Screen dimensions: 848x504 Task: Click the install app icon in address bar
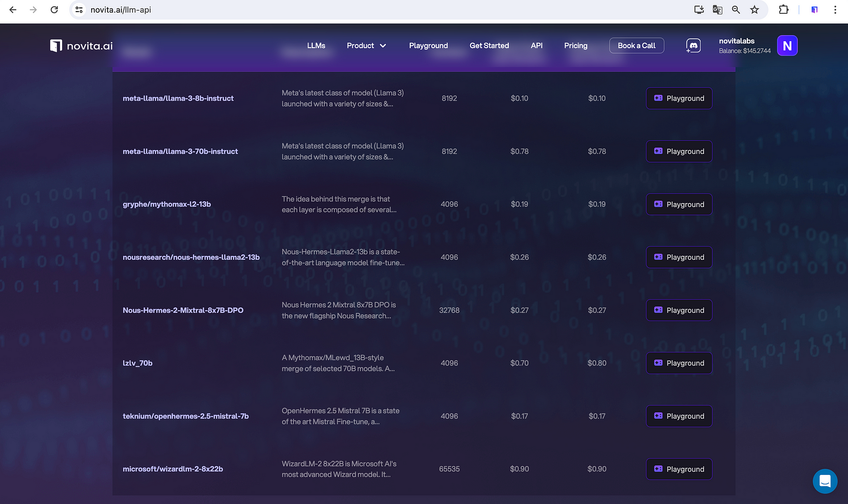[x=699, y=10]
